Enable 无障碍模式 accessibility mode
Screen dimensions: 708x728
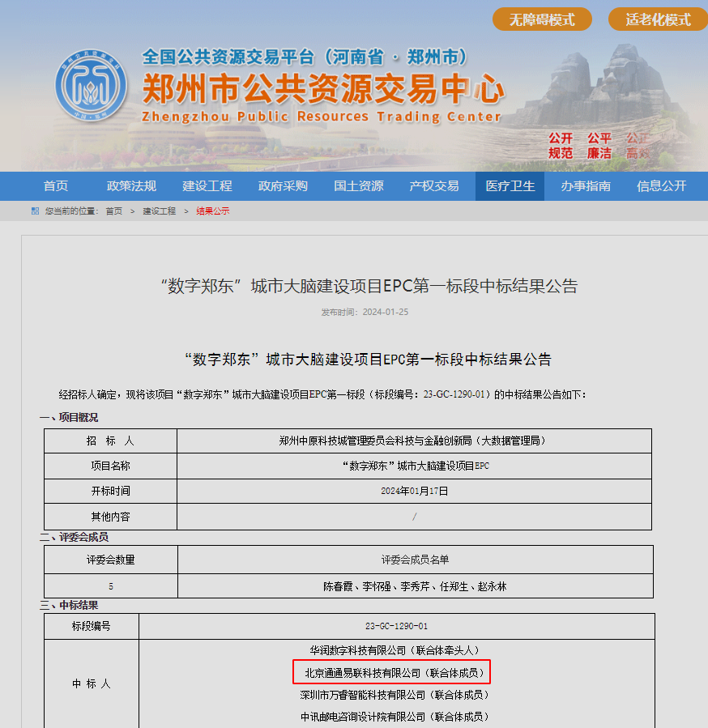(x=541, y=19)
